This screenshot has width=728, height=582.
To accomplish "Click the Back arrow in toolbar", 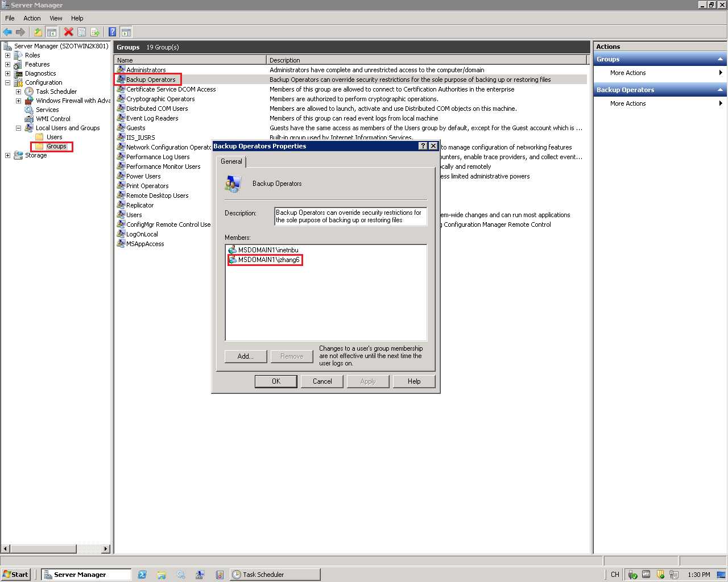I will tap(7, 32).
